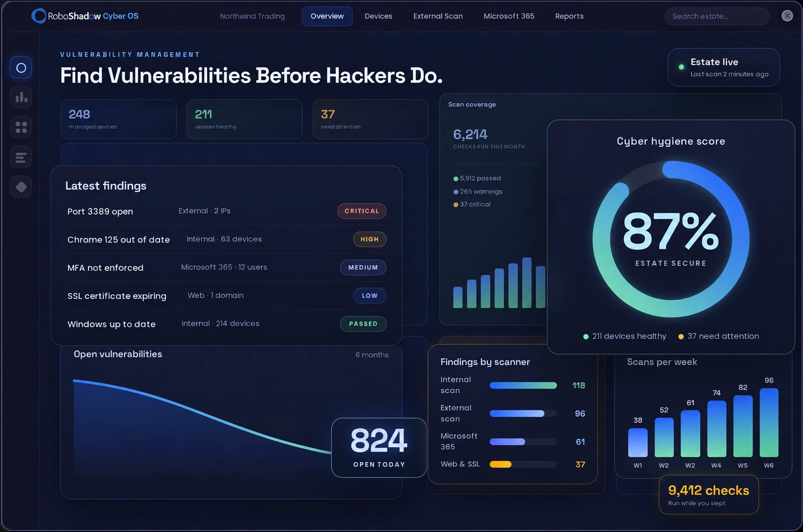
Task: Click the HIGH severity badge
Action: pos(370,239)
